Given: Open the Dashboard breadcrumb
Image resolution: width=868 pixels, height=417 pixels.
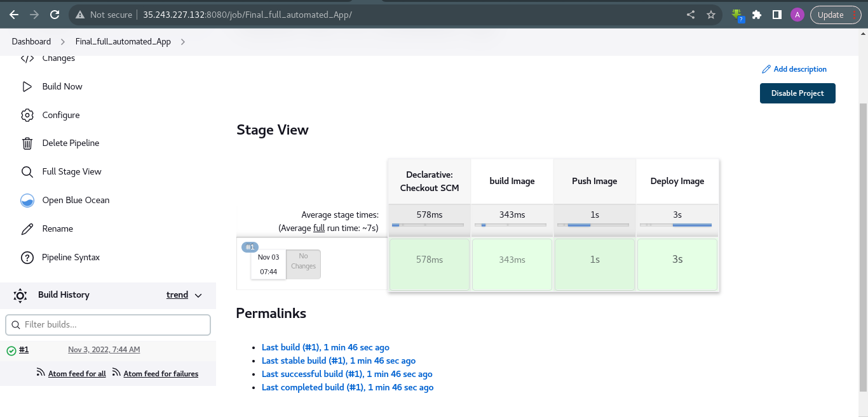Looking at the screenshot, I should [31, 41].
